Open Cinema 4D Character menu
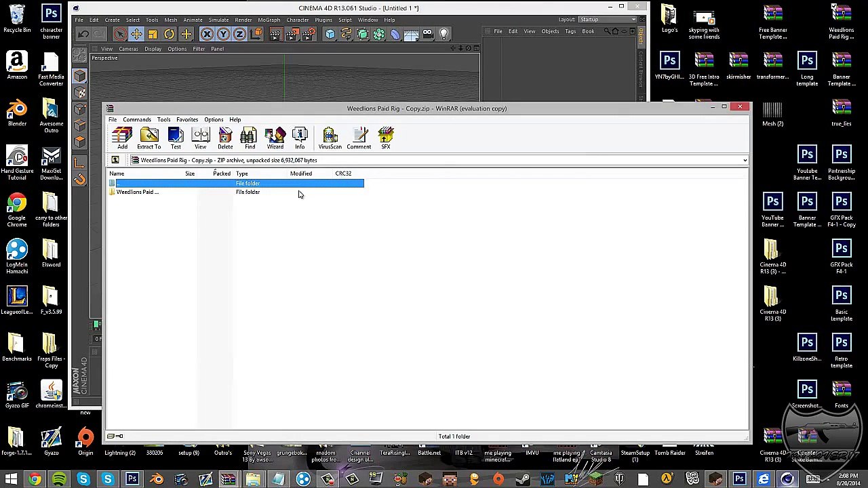The image size is (868, 488). pyautogui.click(x=298, y=20)
